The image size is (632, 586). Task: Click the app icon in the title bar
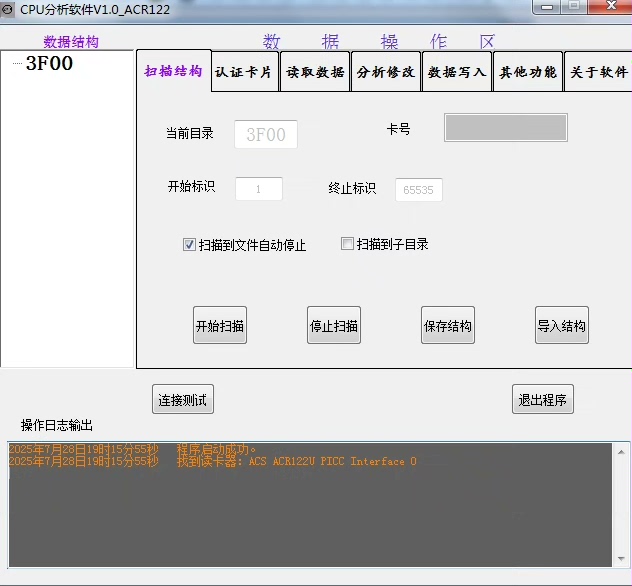(8, 9)
